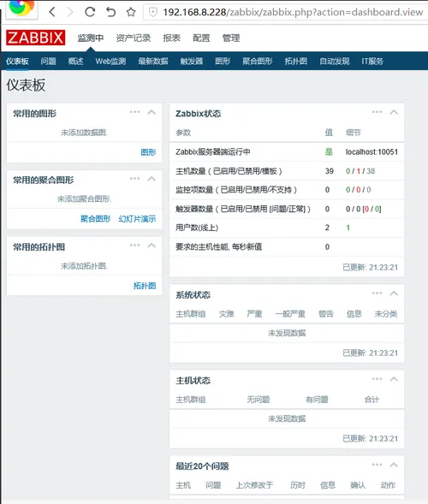This screenshot has height=504, width=428.
Task: Click the localhost:10051 detail value
Action: [x=372, y=152]
